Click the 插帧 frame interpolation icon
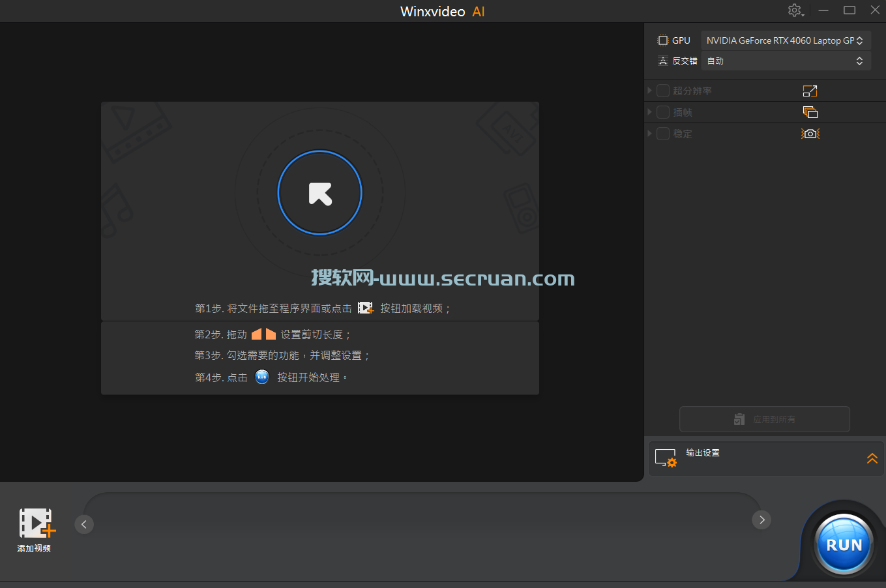886x588 pixels. (x=810, y=112)
